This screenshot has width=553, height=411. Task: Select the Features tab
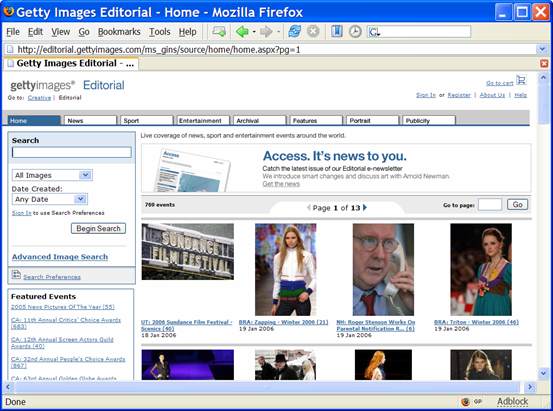pyautogui.click(x=316, y=120)
